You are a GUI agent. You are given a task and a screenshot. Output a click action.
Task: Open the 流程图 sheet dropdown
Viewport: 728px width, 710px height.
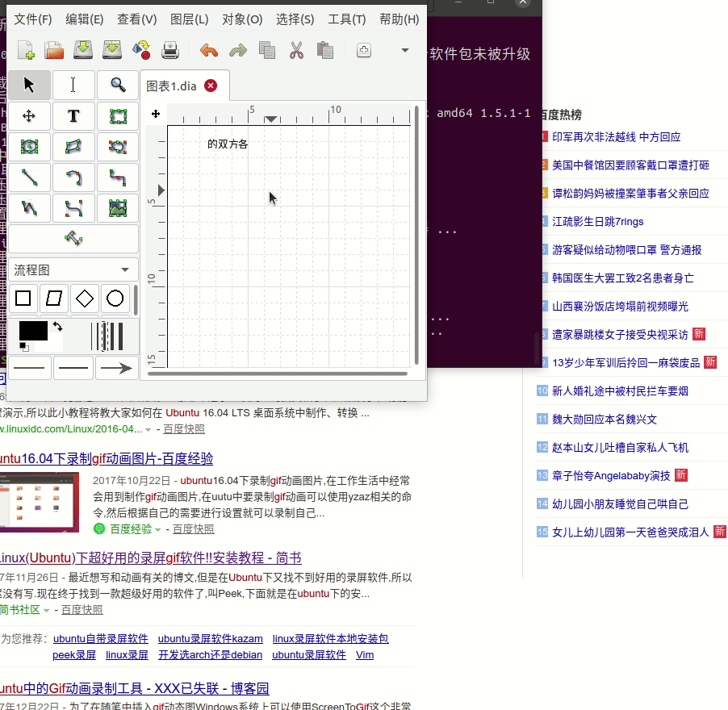(73, 268)
